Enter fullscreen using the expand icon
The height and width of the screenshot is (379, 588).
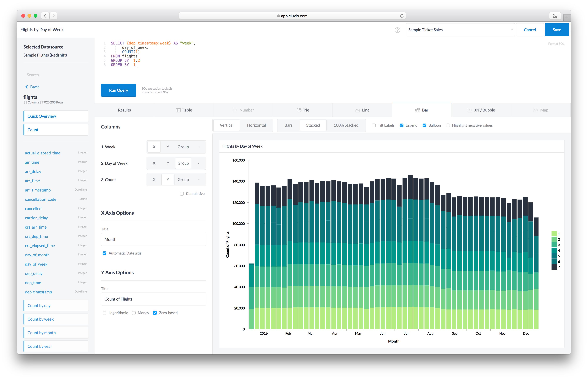point(555,16)
